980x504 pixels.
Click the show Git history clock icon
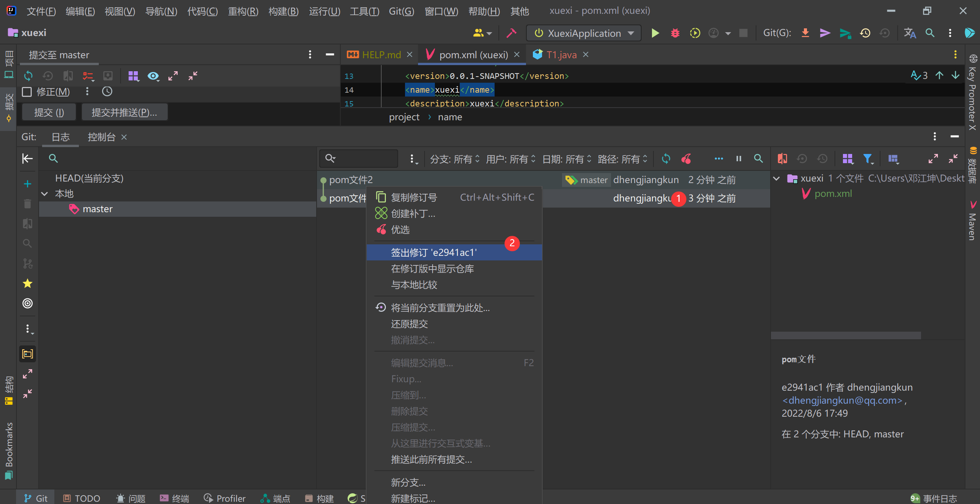click(x=865, y=33)
